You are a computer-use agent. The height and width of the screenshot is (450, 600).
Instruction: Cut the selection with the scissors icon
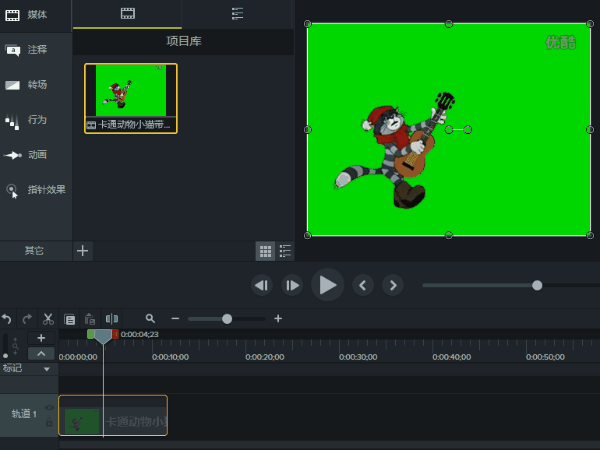(x=48, y=319)
